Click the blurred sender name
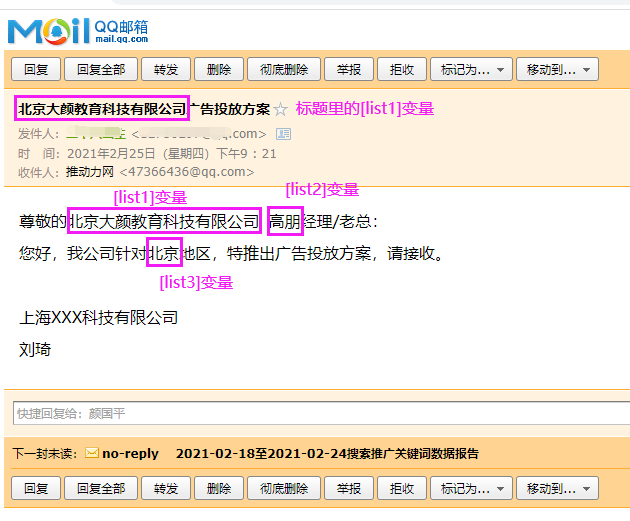Image resolution: width=630 pixels, height=521 pixels. (96, 133)
